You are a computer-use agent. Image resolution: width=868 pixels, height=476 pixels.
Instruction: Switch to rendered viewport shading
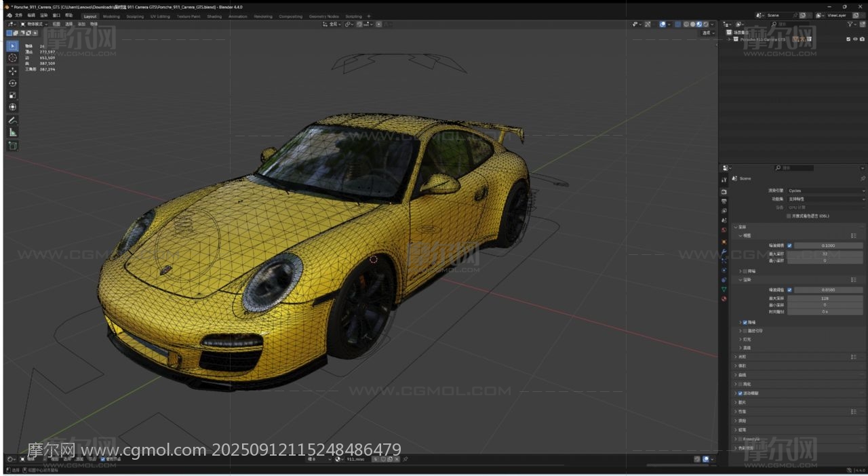pyautogui.click(x=706, y=24)
